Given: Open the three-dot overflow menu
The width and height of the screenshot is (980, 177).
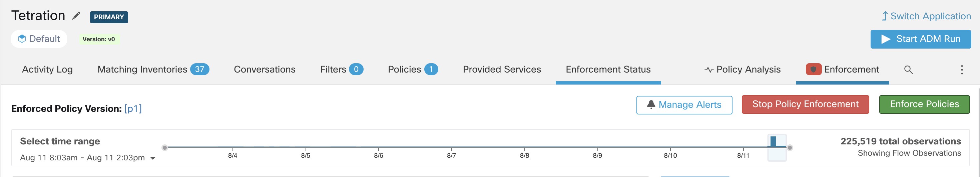Looking at the screenshot, I should point(962,70).
